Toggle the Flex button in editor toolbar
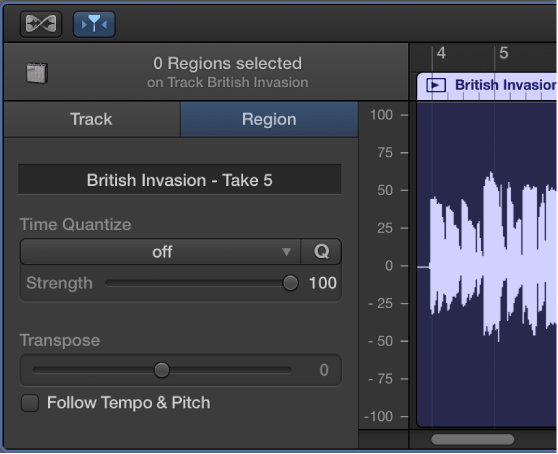Viewport: 558px width, 454px height. (x=41, y=24)
